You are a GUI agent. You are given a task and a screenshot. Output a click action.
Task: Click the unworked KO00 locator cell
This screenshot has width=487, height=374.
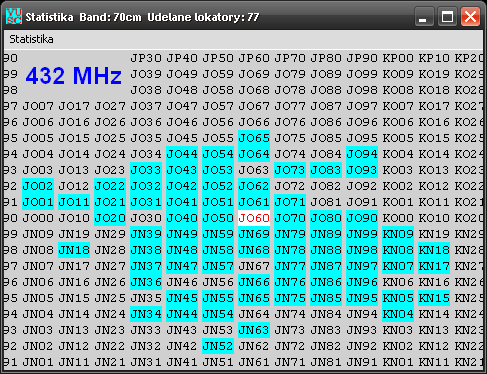coord(398,218)
